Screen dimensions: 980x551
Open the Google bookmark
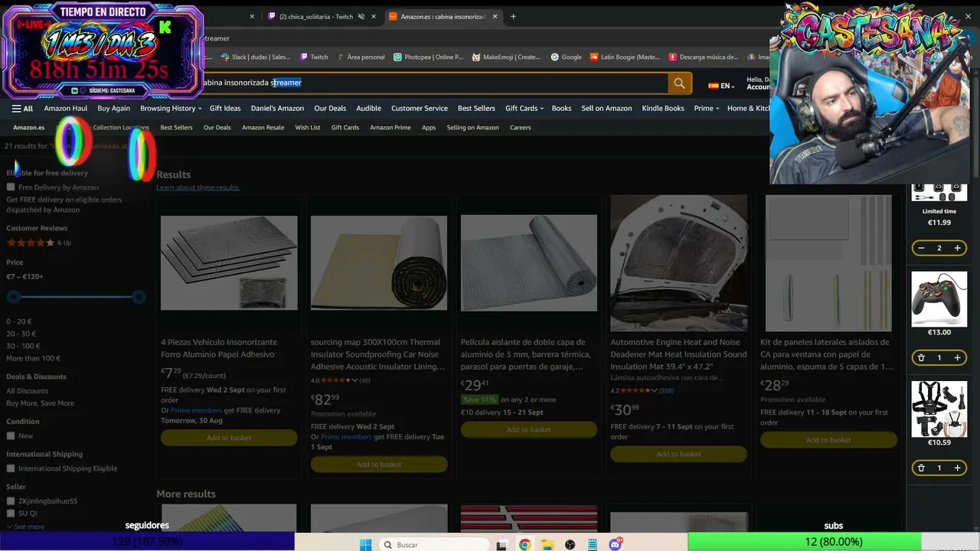coord(567,57)
